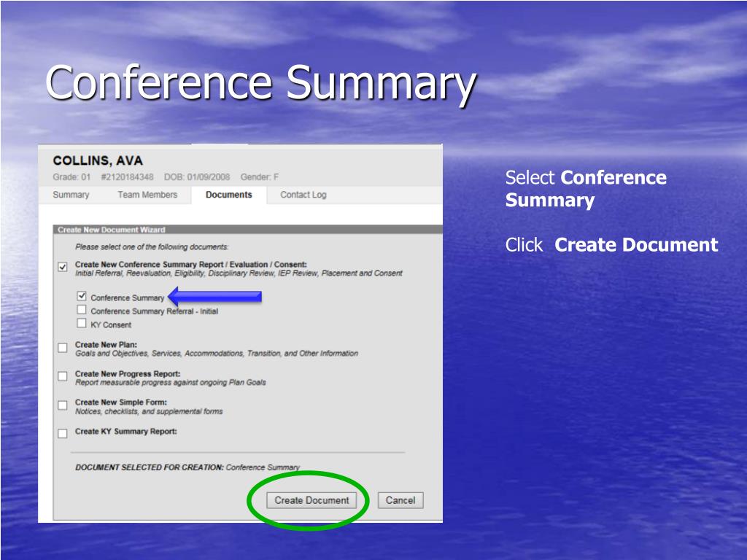Click the Grade: 01 label
The width and height of the screenshot is (747, 560).
click(x=71, y=177)
